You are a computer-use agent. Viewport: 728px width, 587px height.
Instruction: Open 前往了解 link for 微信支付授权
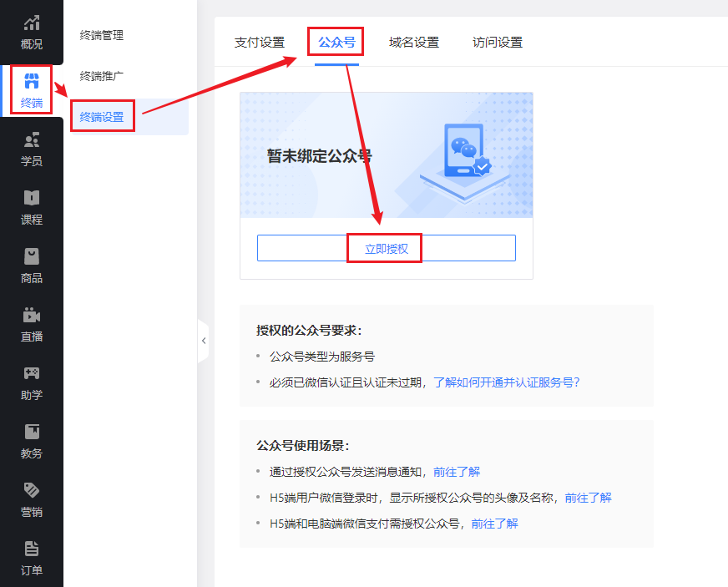point(494,524)
